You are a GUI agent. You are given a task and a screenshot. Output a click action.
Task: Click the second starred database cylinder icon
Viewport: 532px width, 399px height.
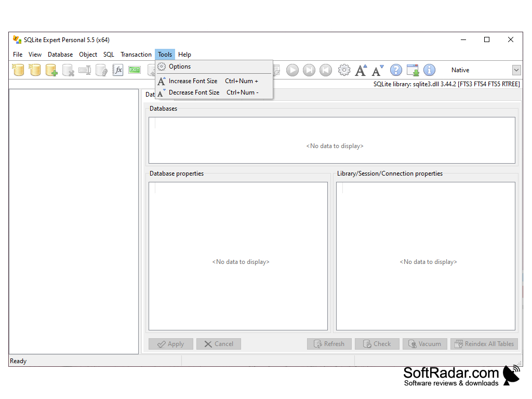click(35, 70)
